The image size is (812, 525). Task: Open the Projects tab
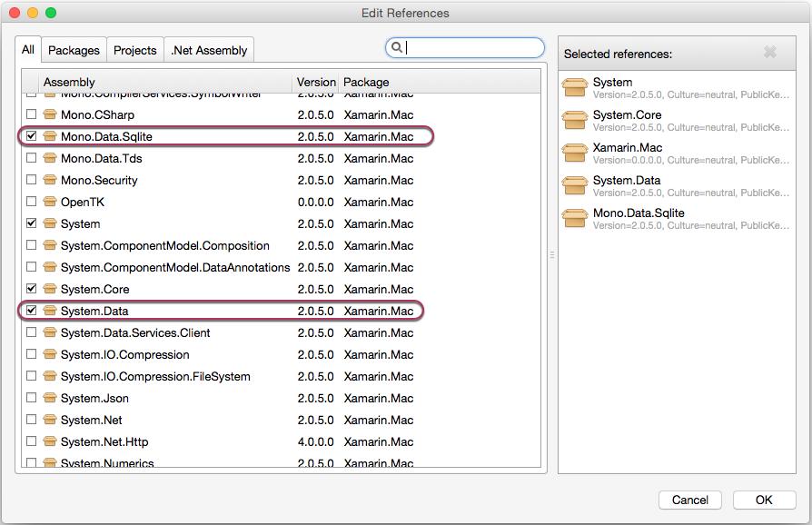pos(135,50)
